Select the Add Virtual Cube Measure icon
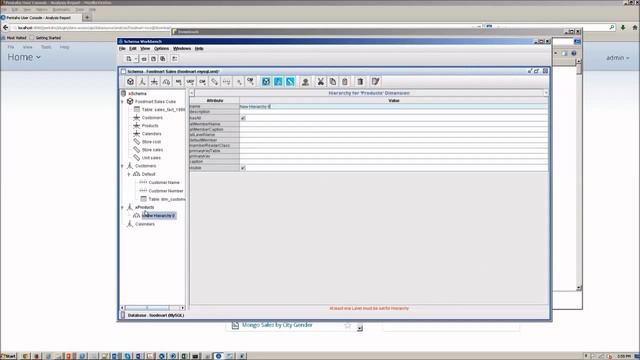Viewport: 640px width, 360px height. [x=290, y=82]
